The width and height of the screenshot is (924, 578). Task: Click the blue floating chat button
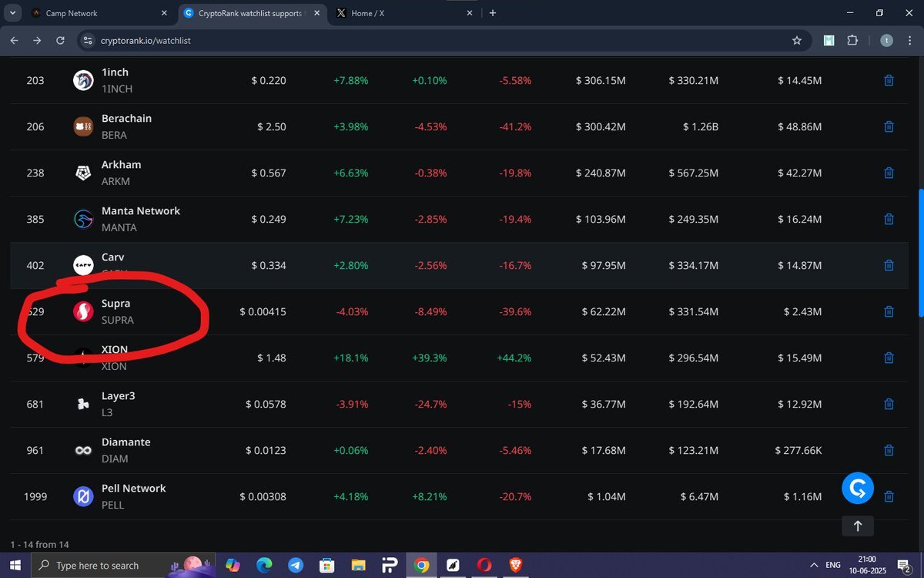tap(858, 488)
